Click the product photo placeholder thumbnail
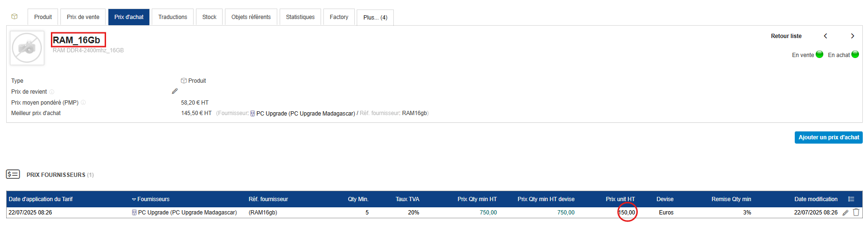The width and height of the screenshot is (868, 233). [x=27, y=48]
